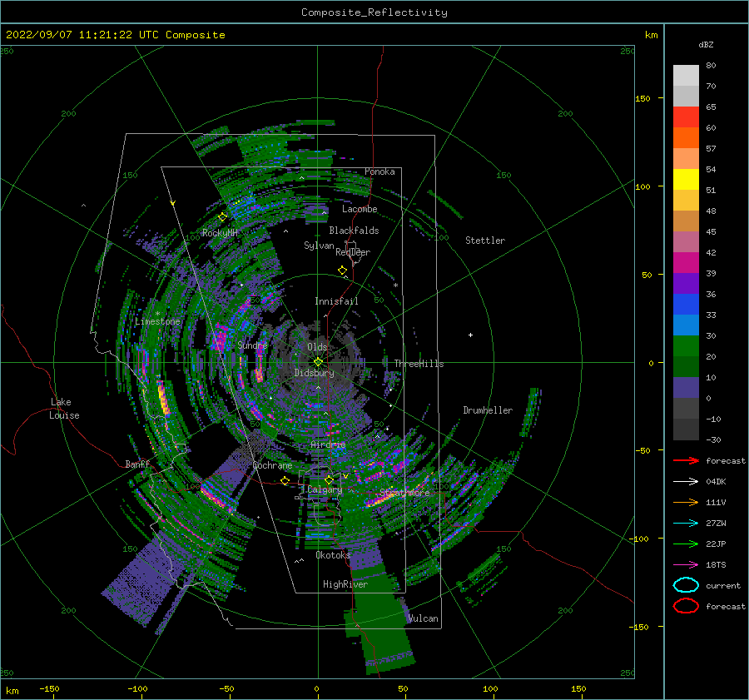
Task: Click the Strathmore label
Action: pos(404,493)
